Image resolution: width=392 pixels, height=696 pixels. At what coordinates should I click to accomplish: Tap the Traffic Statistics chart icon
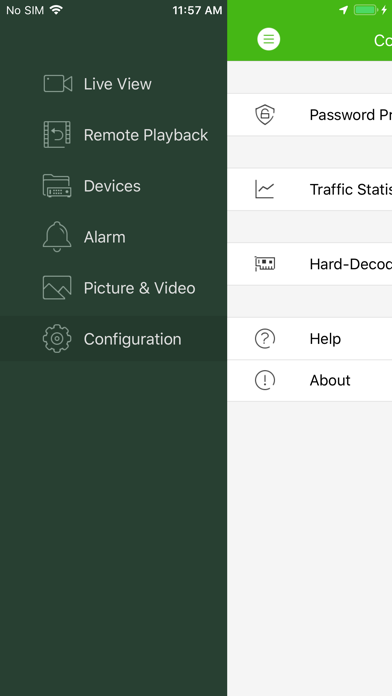(x=265, y=189)
